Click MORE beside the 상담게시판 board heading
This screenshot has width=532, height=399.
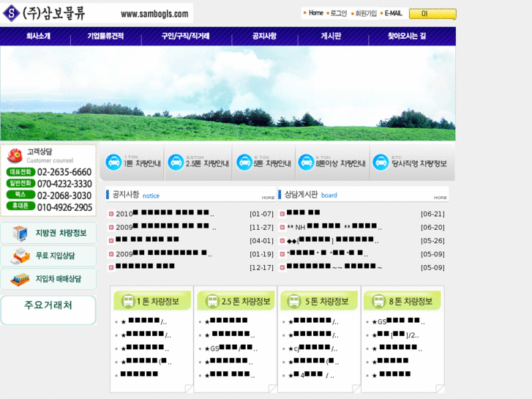click(x=440, y=197)
